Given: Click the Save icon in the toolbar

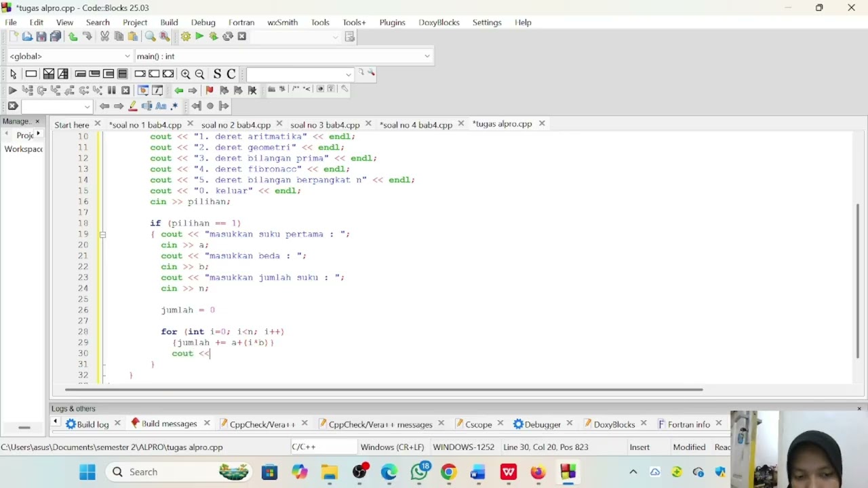Looking at the screenshot, I should 41,37.
